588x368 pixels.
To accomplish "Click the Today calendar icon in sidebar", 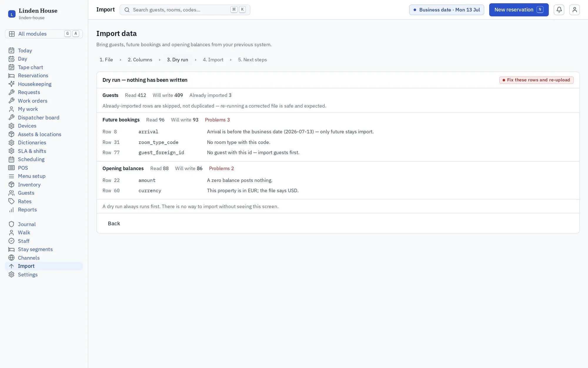I will (x=11, y=51).
